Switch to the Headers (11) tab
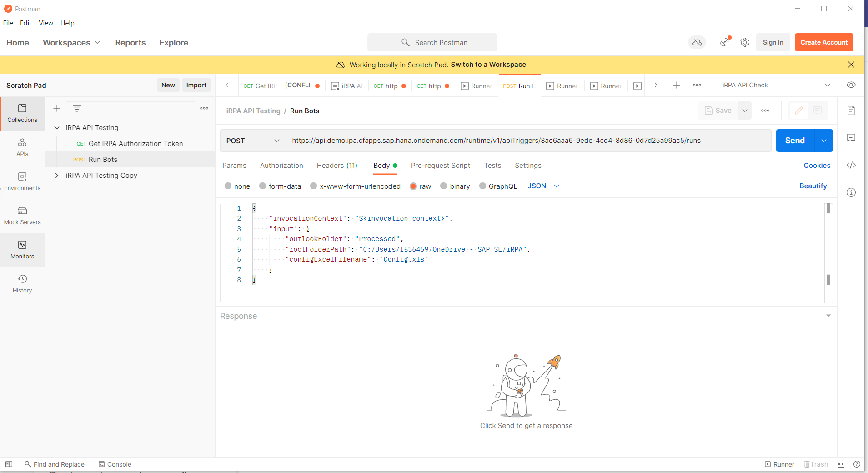The width and height of the screenshot is (868, 473). coord(337,166)
